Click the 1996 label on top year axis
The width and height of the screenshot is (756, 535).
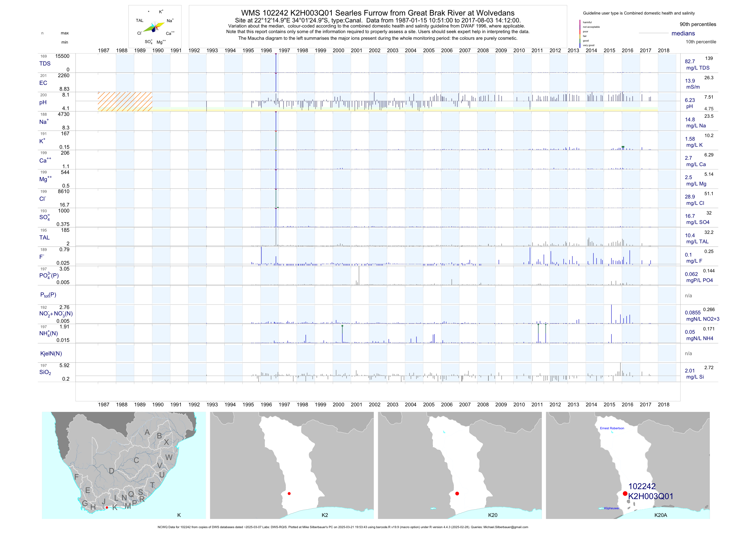[x=266, y=50]
